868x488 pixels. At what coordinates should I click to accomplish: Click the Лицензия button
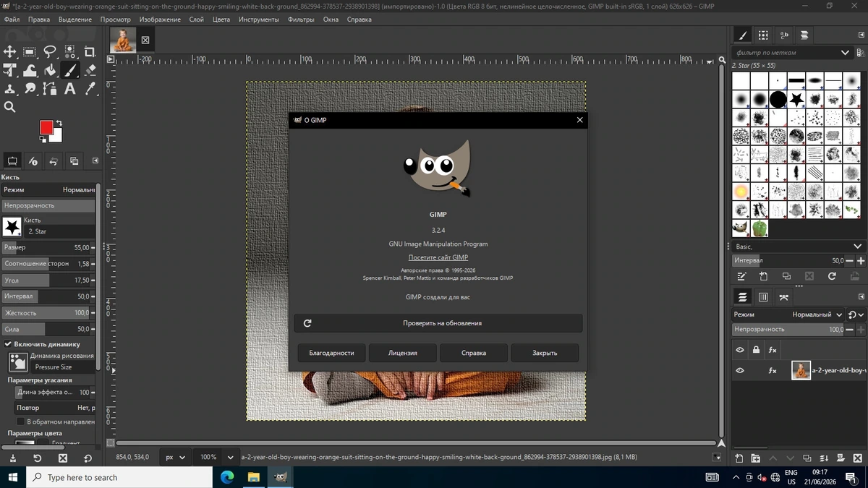click(402, 353)
